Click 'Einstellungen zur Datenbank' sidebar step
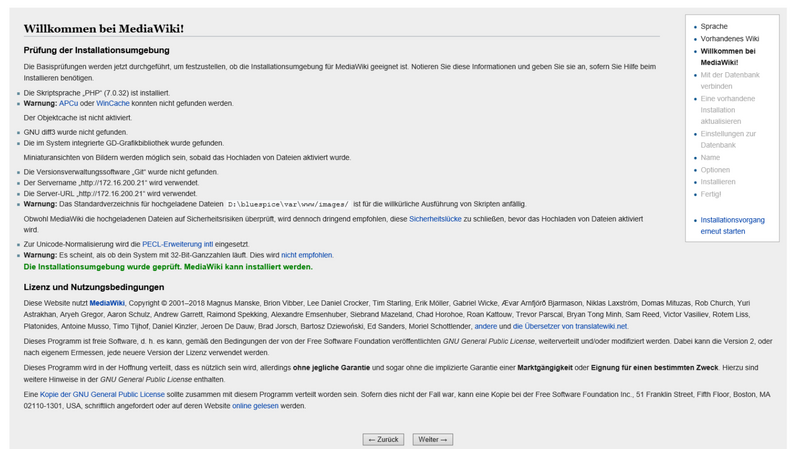The height and width of the screenshot is (449, 800). (728, 139)
